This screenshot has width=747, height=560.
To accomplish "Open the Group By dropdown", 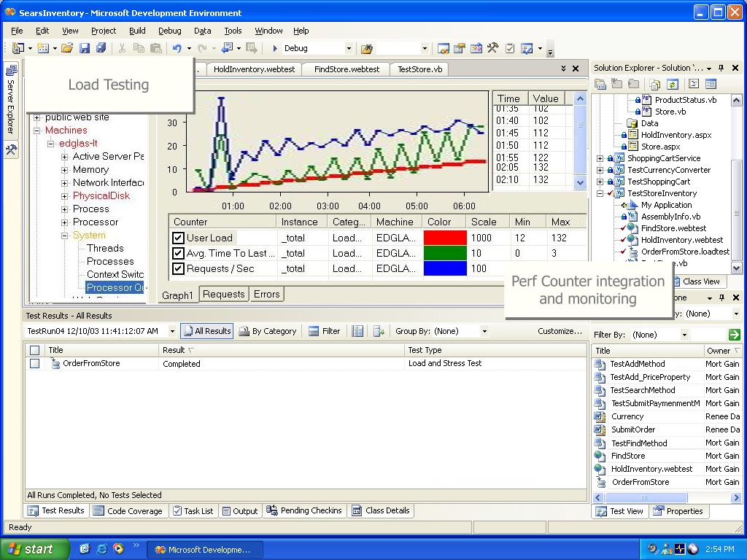I will pos(484,331).
